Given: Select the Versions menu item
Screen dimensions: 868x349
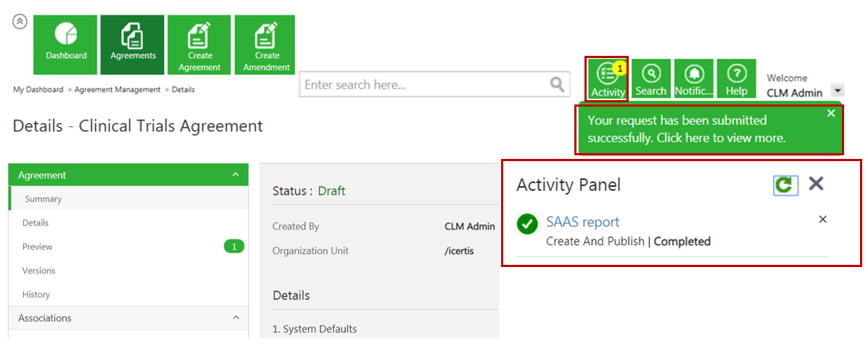Looking at the screenshot, I should pos(38,271).
